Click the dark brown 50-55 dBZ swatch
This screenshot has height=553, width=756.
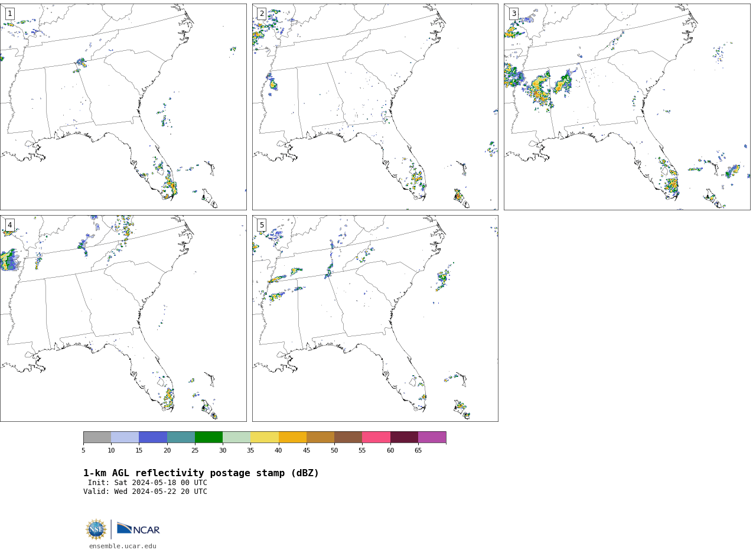click(x=348, y=437)
